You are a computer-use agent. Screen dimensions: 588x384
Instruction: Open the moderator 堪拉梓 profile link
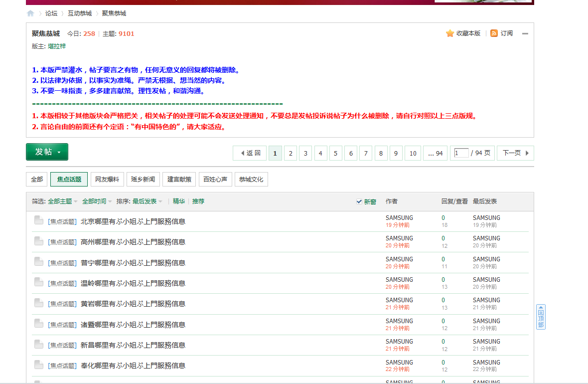click(x=56, y=46)
